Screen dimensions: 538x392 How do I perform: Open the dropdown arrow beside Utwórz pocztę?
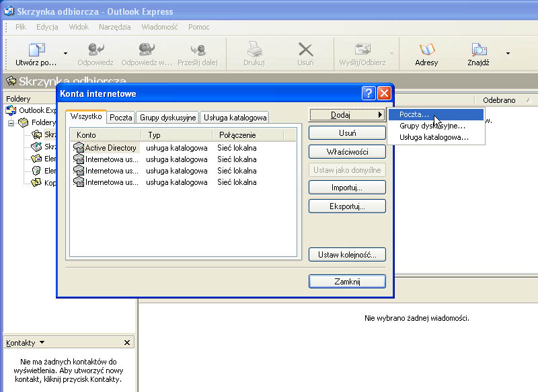pyautogui.click(x=65, y=54)
